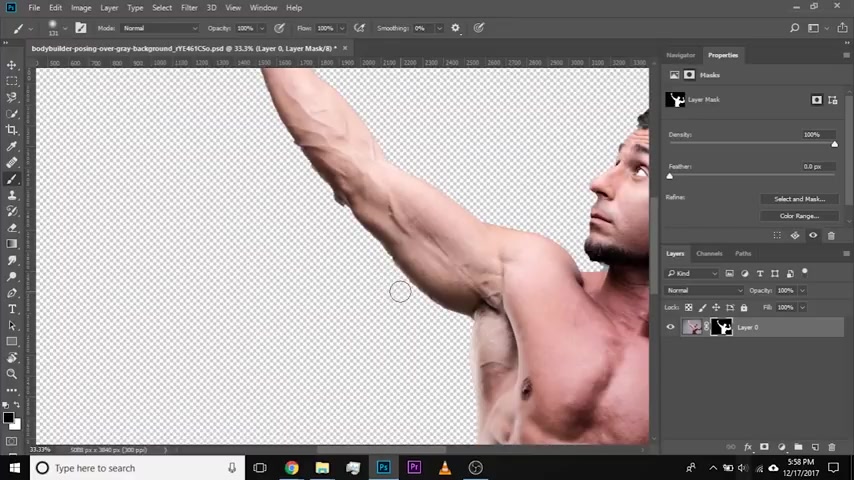Click the search icon in options bar

(x=795, y=28)
